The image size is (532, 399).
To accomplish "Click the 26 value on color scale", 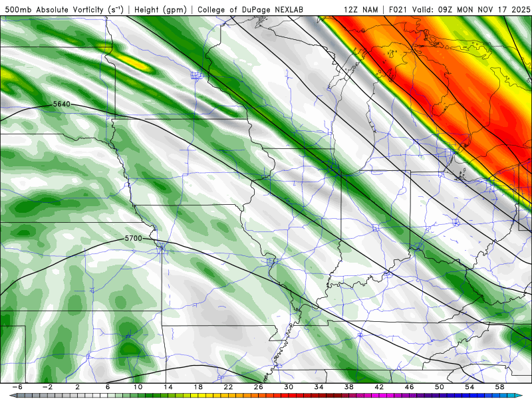I will [x=259, y=387].
